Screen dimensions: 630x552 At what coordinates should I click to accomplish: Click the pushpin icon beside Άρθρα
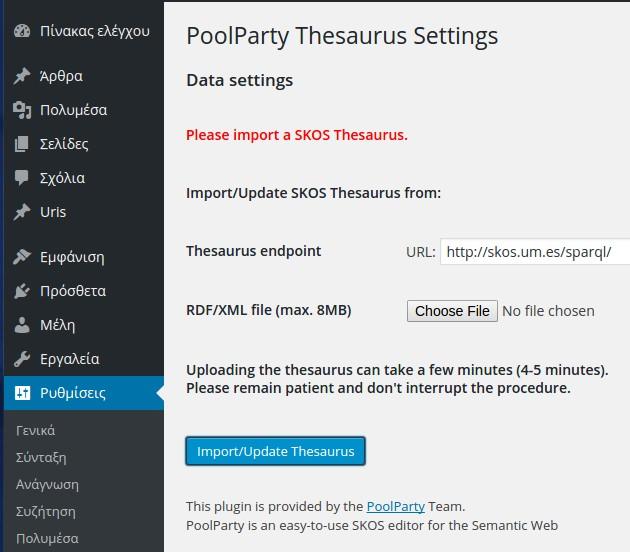coord(22,76)
